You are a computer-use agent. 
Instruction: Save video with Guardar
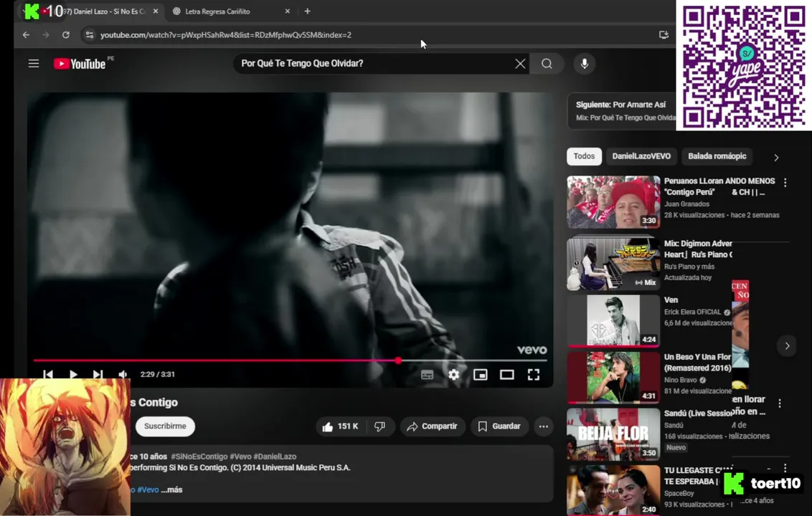click(499, 426)
